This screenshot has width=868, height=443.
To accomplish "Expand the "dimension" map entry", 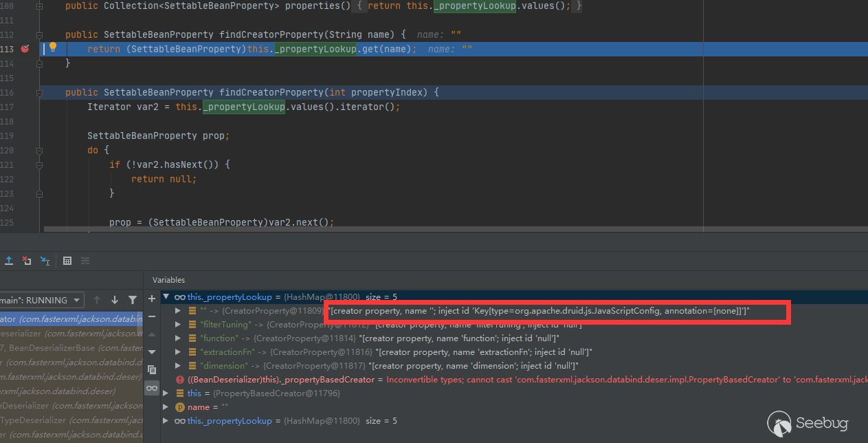I will coord(178,366).
